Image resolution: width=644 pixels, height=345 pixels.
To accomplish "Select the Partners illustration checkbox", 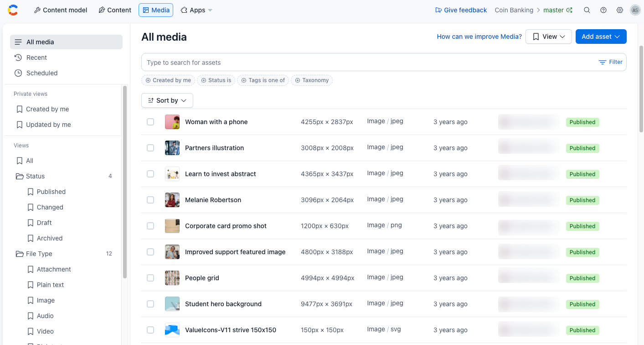I will [150, 148].
